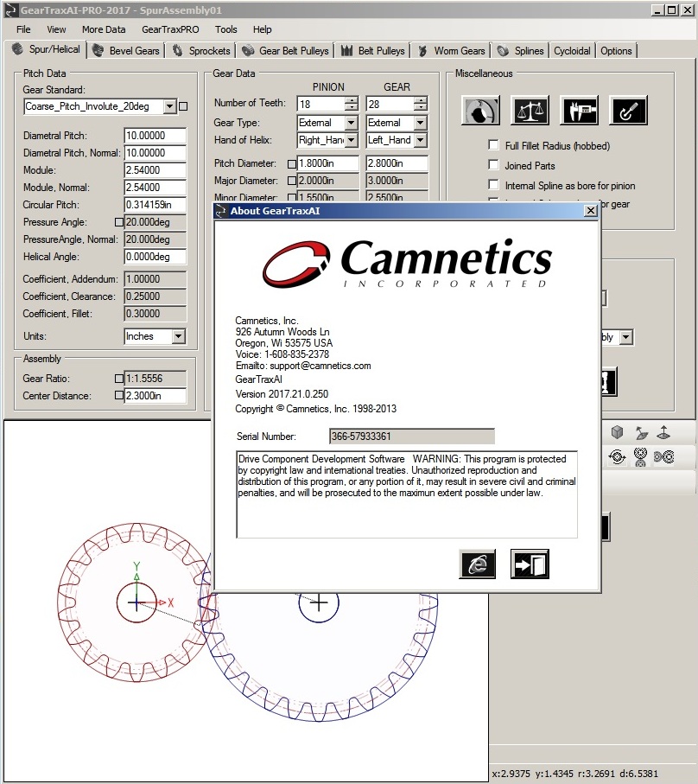Open the balance scales icon in Miscellaneous
The height and width of the screenshot is (784, 698).
[x=530, y=111]
